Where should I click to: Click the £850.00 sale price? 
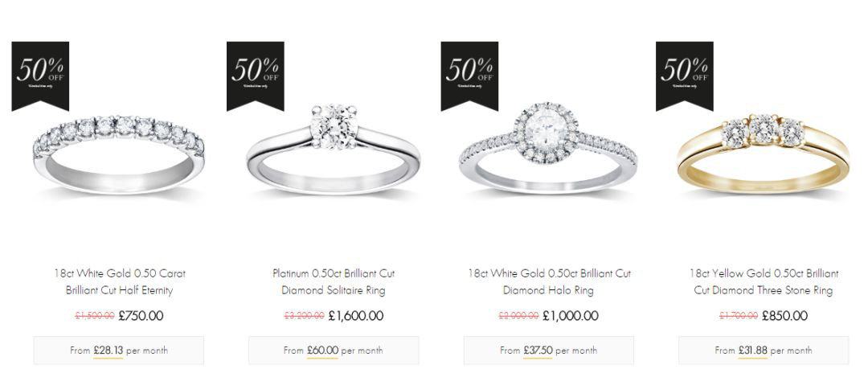pos(784,316)
